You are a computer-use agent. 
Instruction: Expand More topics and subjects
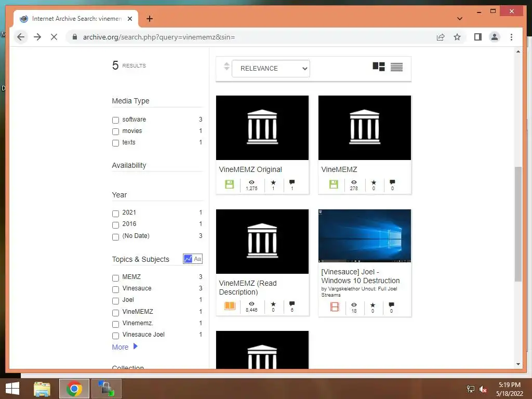[125, 347]
